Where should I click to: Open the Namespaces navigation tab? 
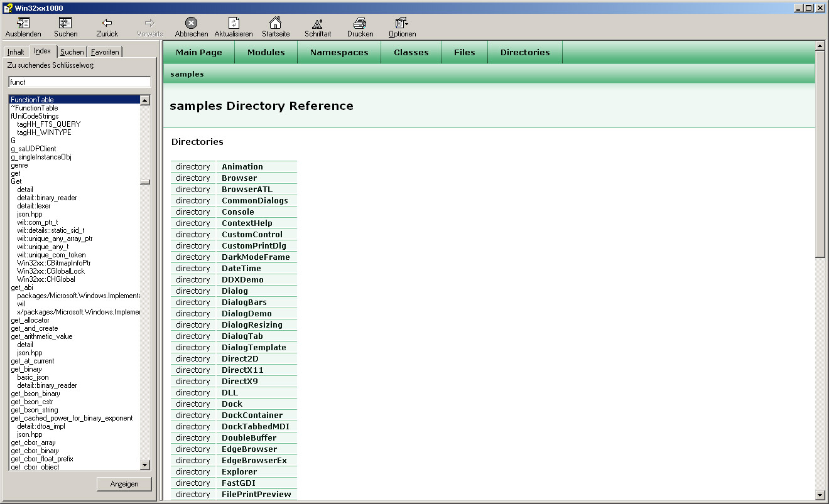click(x=339, y=53)
